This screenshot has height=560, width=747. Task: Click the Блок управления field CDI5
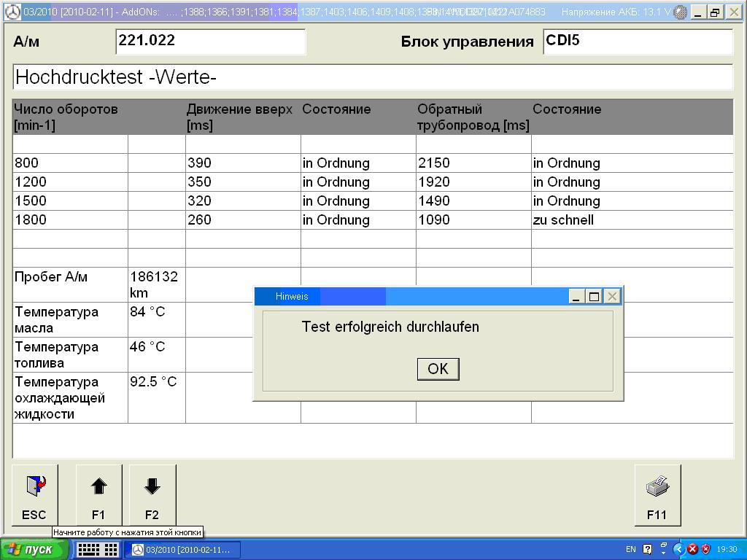pos(637,42)
